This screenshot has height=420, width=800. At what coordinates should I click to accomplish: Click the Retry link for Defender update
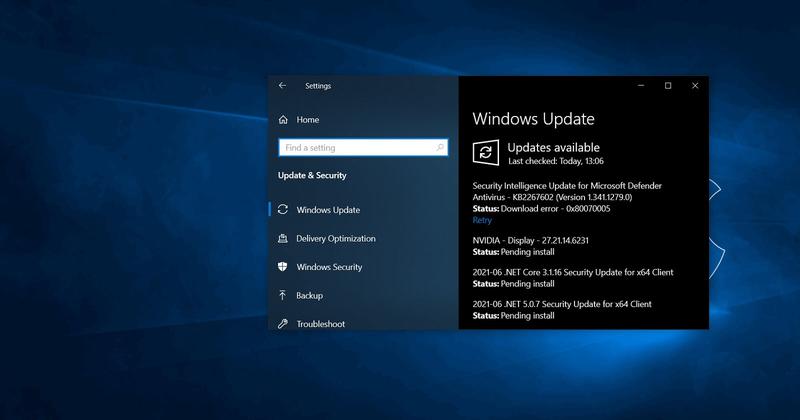click(x=482, y=220)
